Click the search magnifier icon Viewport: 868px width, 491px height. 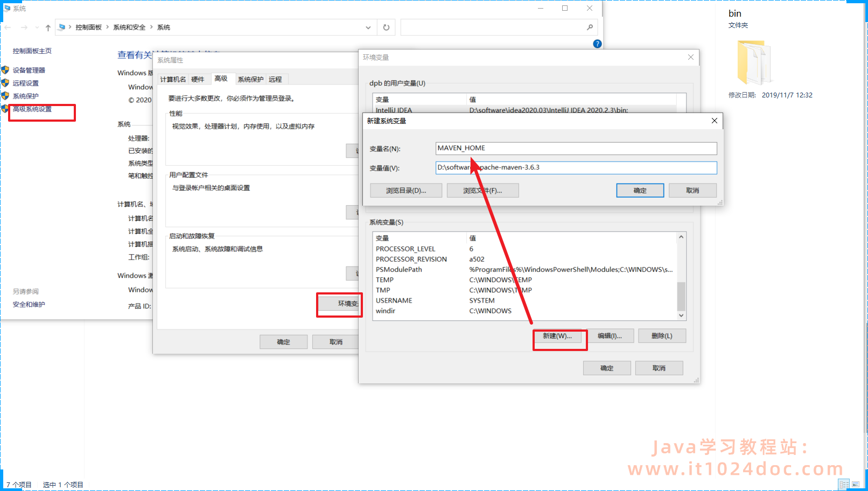(590, 27)
